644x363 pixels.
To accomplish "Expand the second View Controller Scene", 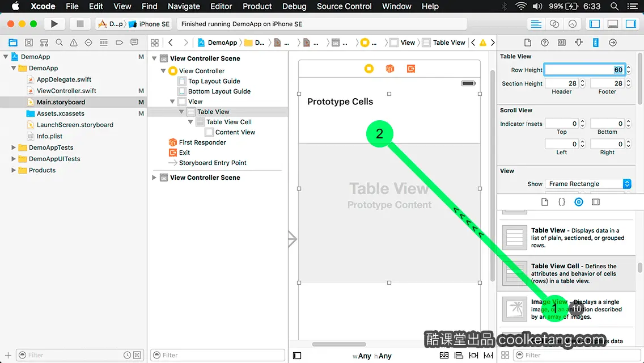I will (154, 178).
